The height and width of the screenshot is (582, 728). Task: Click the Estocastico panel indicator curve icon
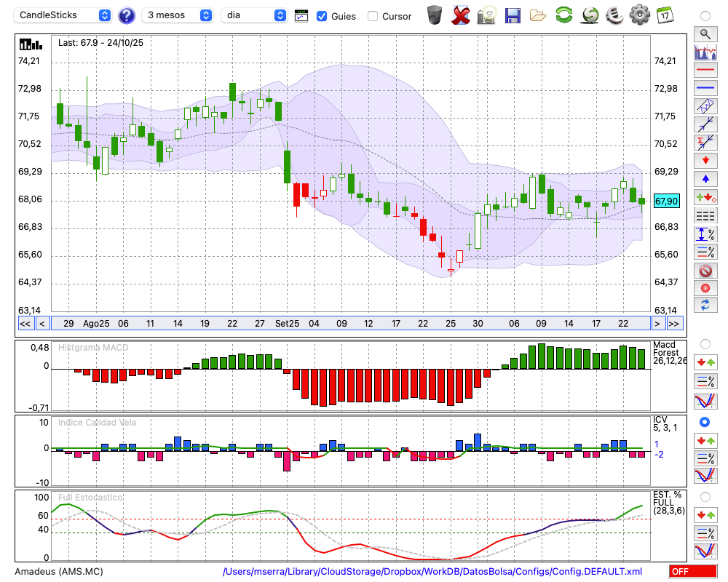(x=705, y=551)
